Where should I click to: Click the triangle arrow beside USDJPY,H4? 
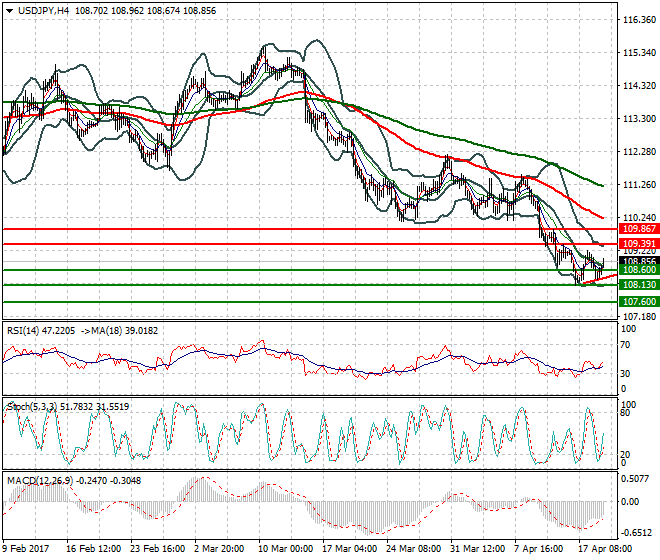coord(9,9)
